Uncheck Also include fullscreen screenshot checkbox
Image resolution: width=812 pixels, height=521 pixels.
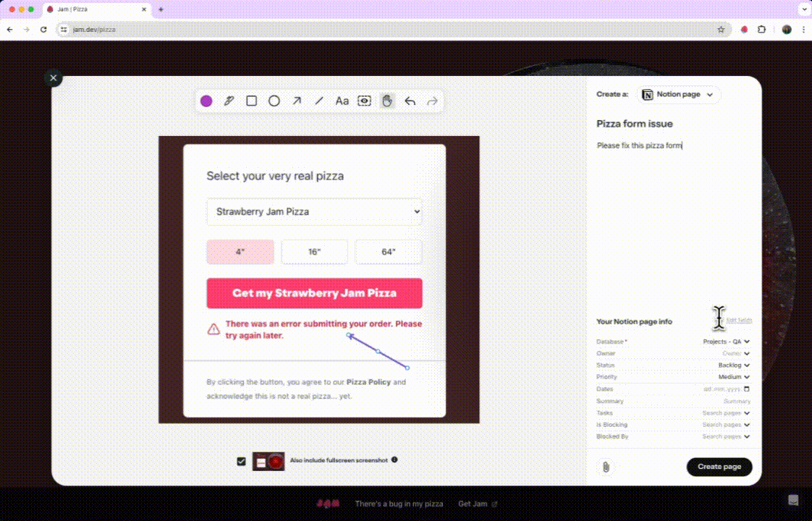coord(241,461)
